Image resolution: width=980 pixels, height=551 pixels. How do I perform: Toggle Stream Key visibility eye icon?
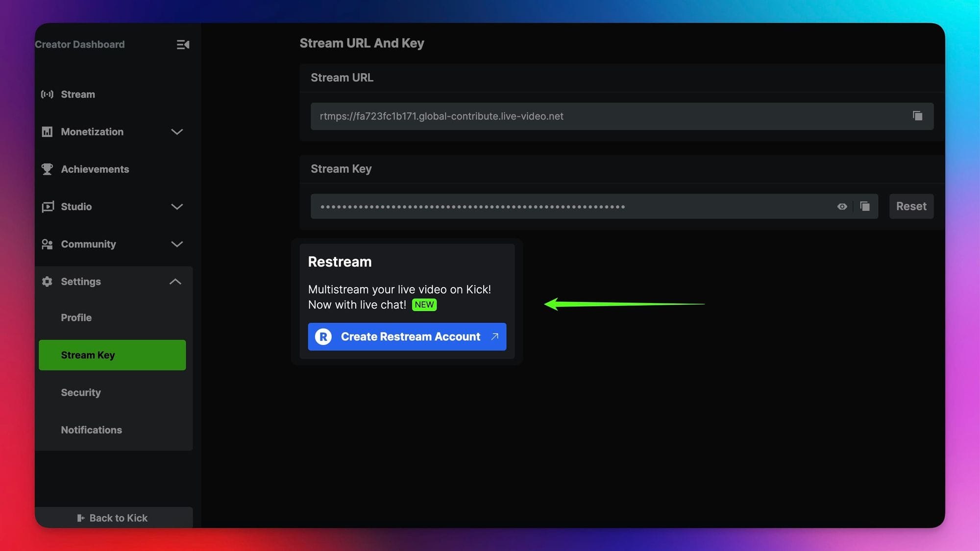[x=842, y=207]
